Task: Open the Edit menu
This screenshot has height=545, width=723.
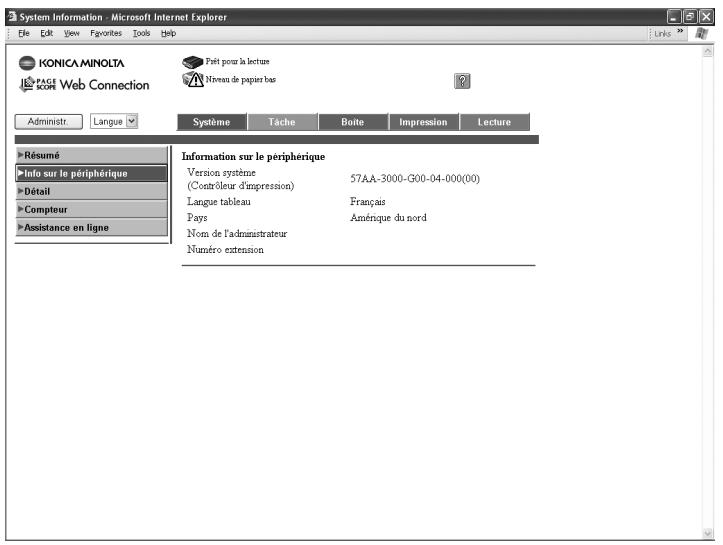Action: click(47, 33)
